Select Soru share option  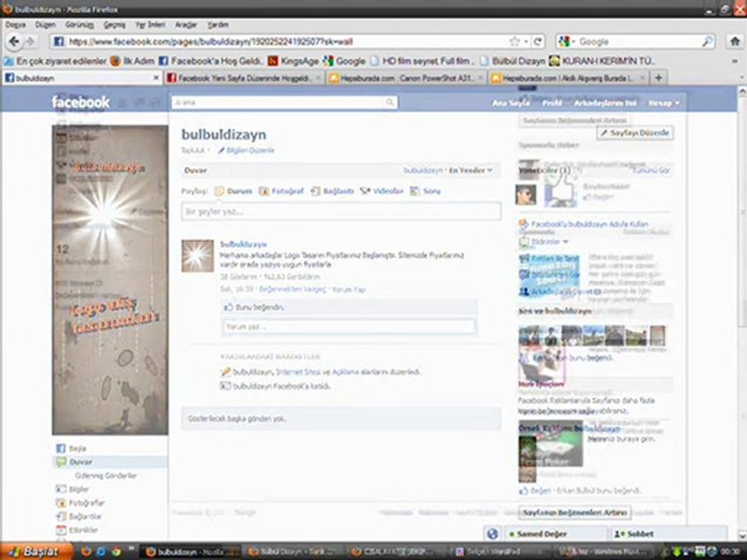point(425,191)
